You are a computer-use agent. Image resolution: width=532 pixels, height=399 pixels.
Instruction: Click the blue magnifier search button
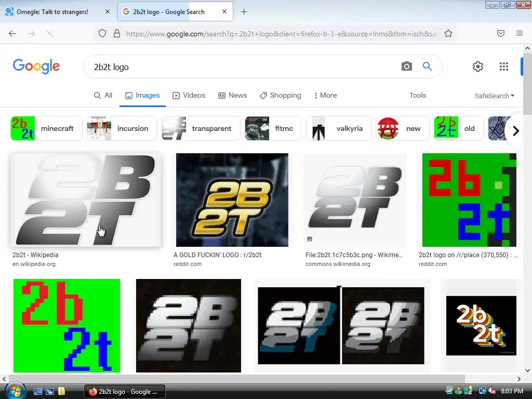tap(427, 66)
